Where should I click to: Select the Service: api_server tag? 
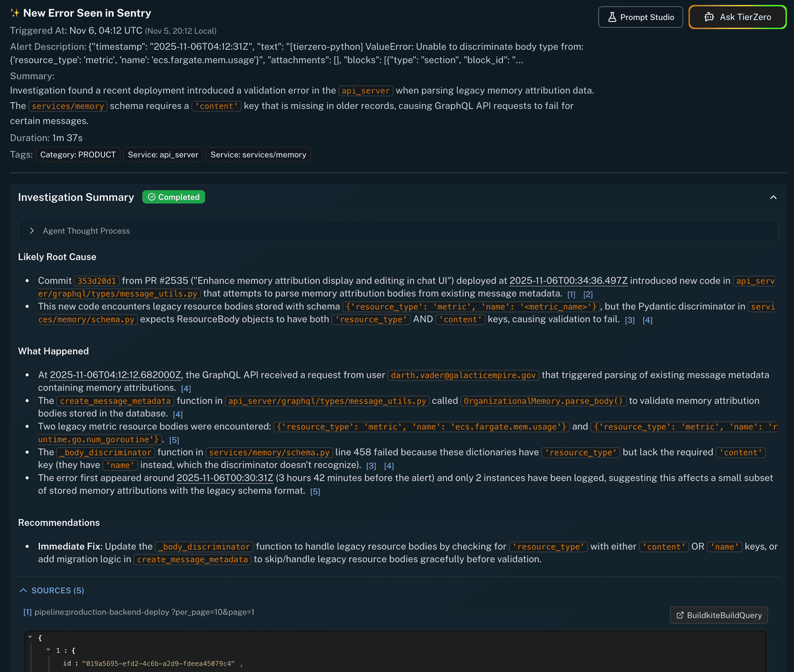coord(163,155)
